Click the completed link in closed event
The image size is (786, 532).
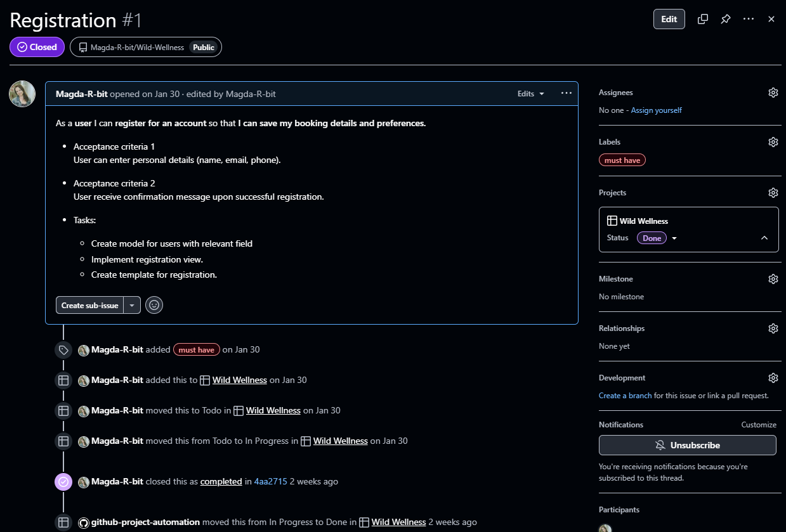point(221,481)
